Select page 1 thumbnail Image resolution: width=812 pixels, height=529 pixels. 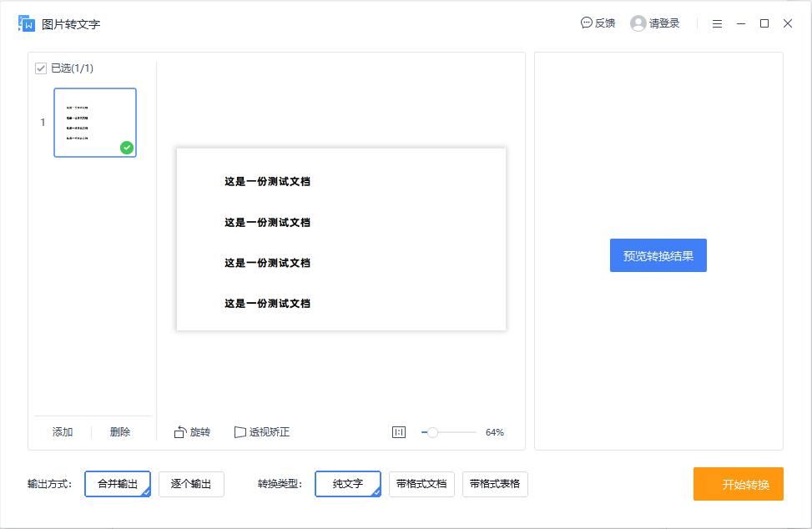(95, 123)
